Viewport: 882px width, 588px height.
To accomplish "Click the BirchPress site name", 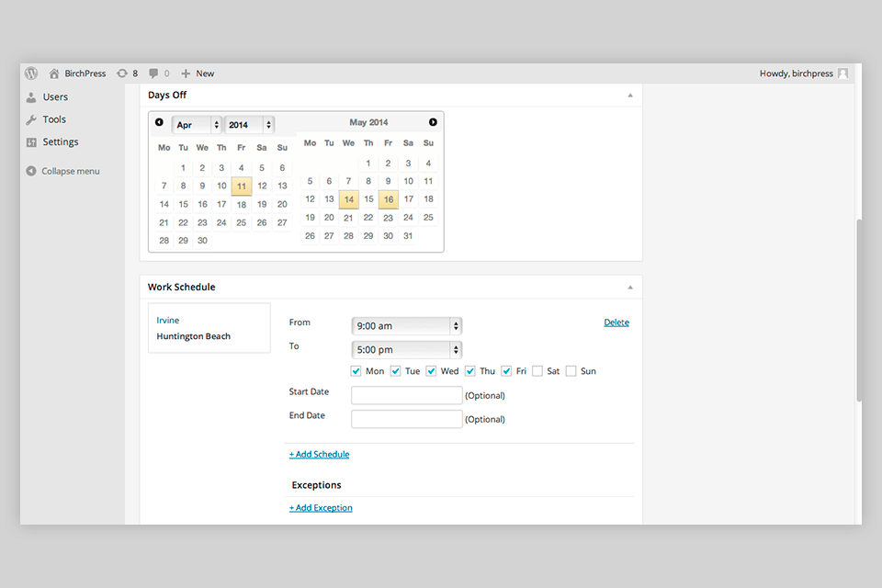I will (x=85, y=73).
